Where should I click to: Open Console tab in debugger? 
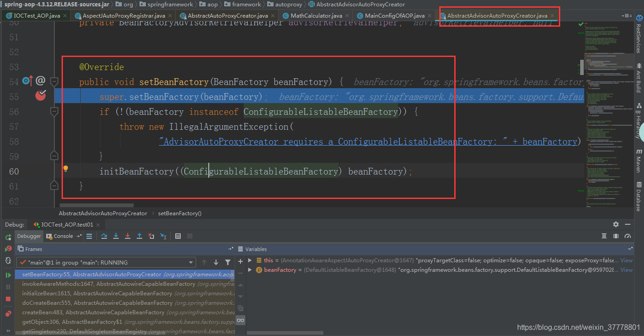point(63,236)
